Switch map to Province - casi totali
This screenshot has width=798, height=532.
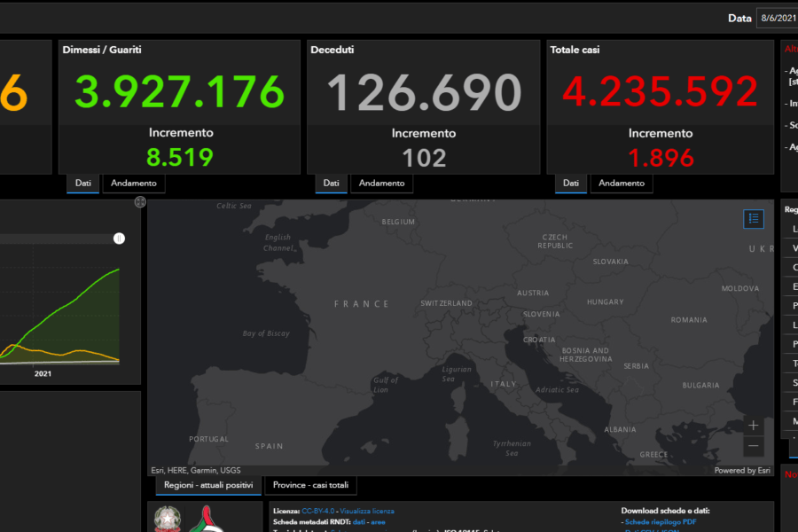click(x=311, y=486)
